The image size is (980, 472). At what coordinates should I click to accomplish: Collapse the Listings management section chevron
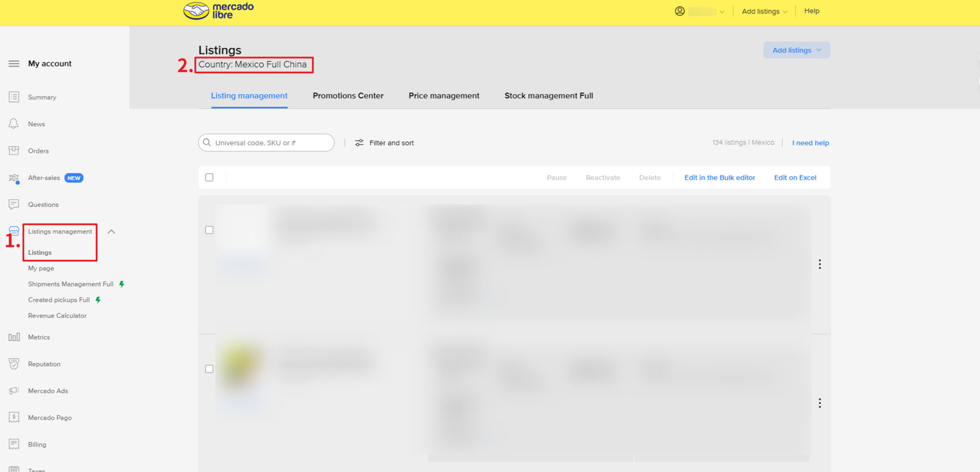click(x=111, y=232)
